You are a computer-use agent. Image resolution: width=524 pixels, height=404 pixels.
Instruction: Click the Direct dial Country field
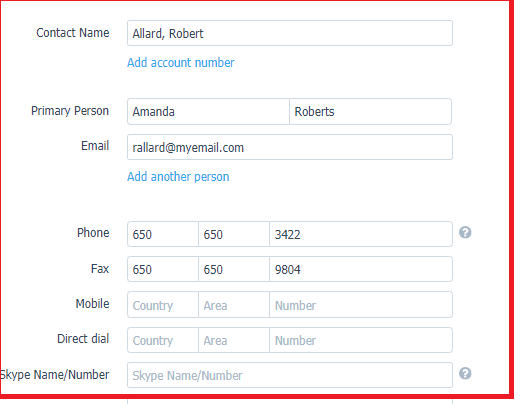click(x=163, y=340)
